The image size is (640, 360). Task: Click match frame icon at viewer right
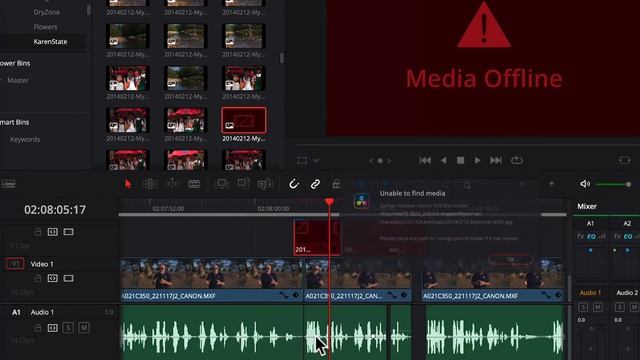[624, 160]
